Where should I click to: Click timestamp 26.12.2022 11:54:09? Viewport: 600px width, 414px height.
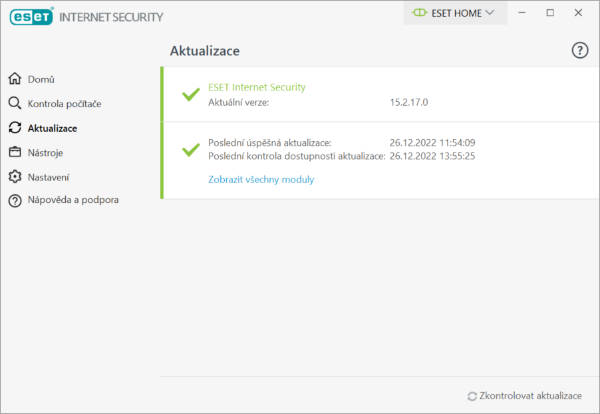tap(432, 142)
